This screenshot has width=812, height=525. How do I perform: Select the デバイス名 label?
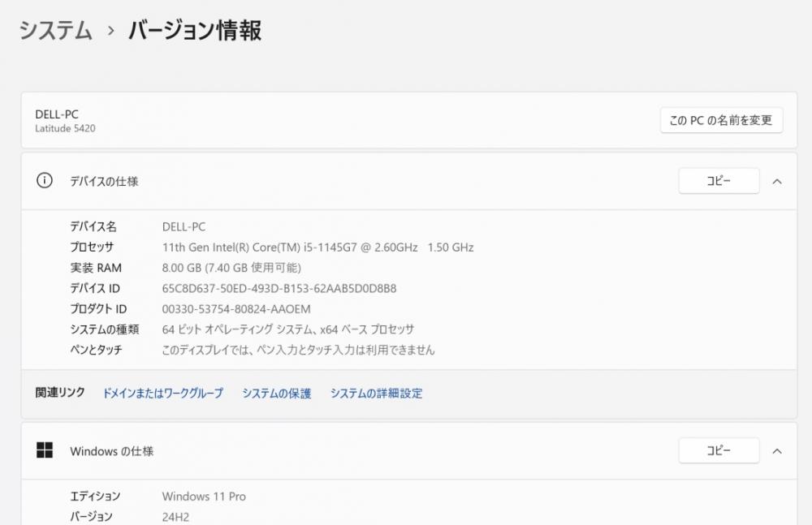[x=93, y=226]
